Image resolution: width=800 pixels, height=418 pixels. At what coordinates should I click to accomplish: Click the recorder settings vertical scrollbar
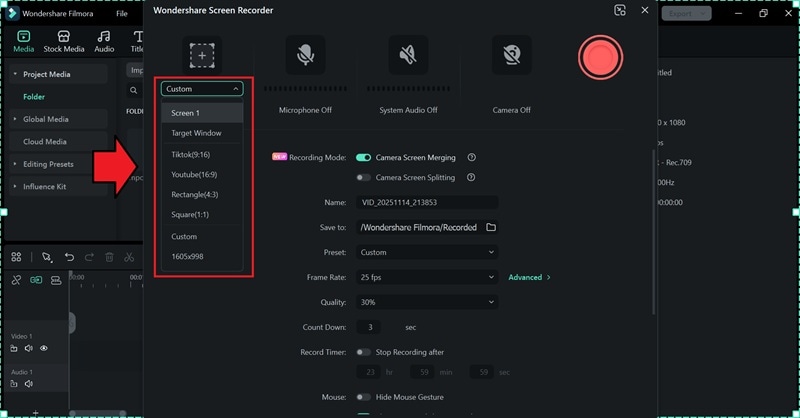click(x=654, y=232)
